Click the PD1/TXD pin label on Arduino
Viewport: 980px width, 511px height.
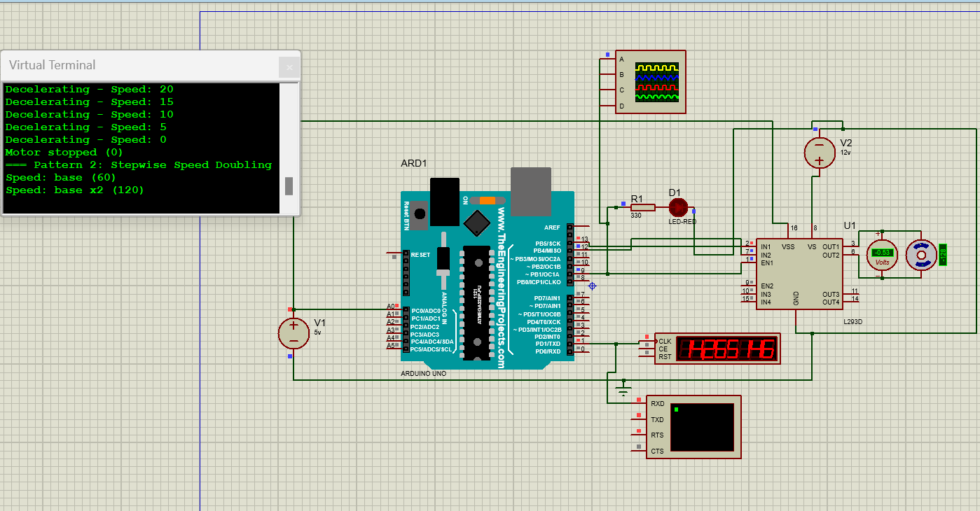coord(548,344)
